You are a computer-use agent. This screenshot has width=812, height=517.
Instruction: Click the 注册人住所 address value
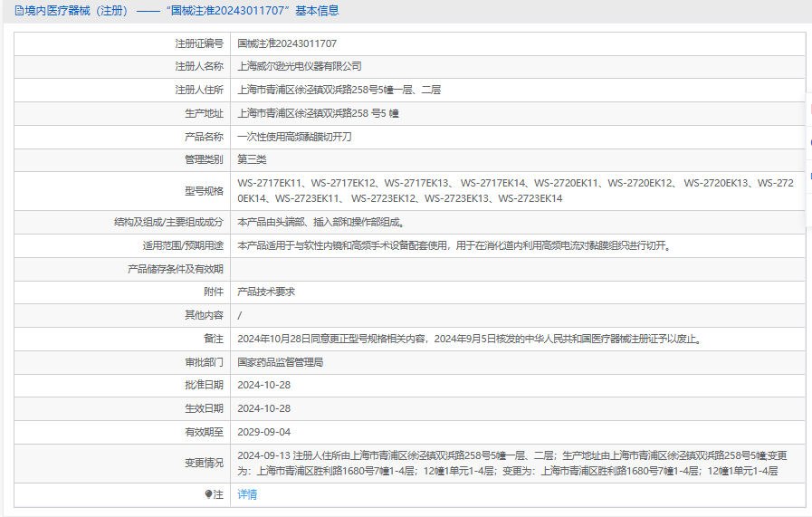pyautogui.click(x=339, y=91)
